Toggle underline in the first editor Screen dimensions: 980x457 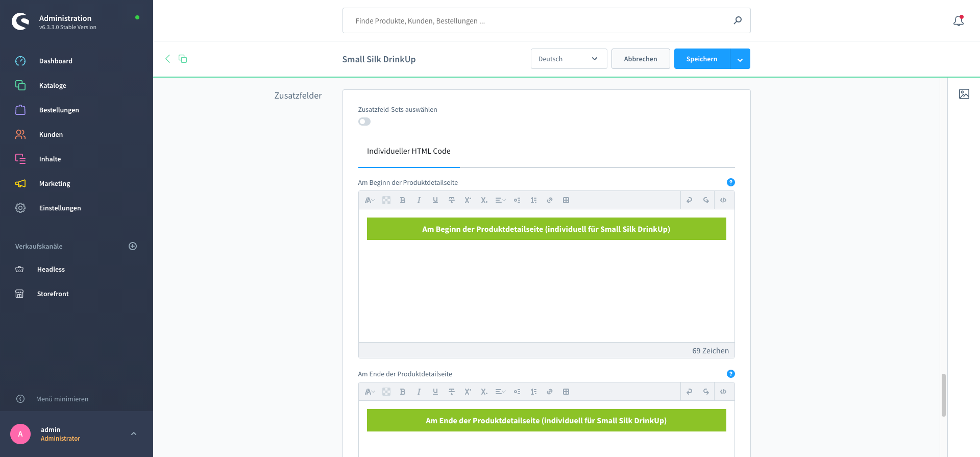click(435, 200)
